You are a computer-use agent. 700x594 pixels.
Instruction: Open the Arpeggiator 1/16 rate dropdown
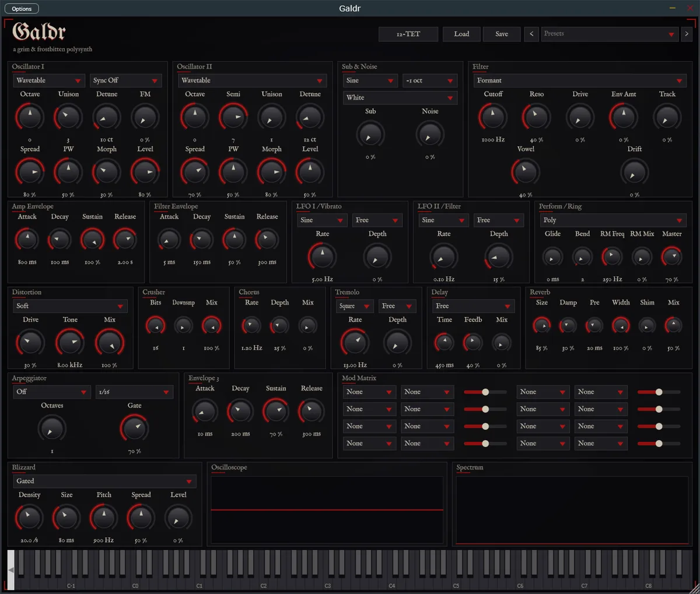point(135,392)
